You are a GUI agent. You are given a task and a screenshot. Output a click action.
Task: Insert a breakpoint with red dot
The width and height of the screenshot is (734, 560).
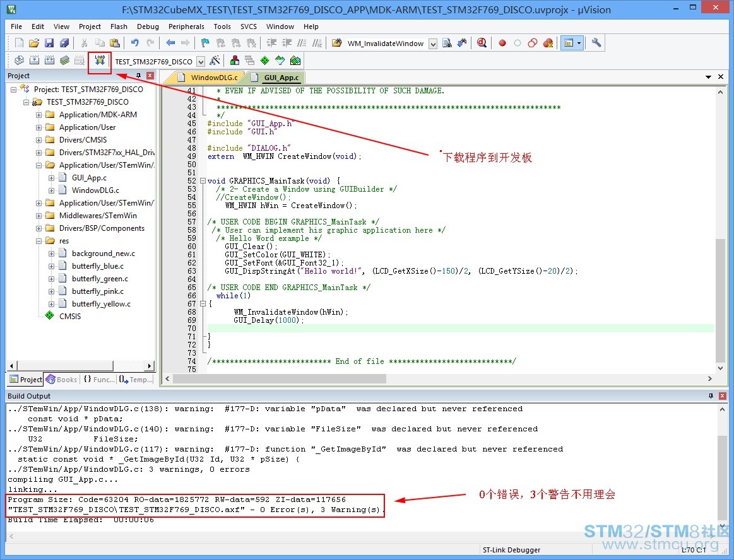(x=502, y=43)
